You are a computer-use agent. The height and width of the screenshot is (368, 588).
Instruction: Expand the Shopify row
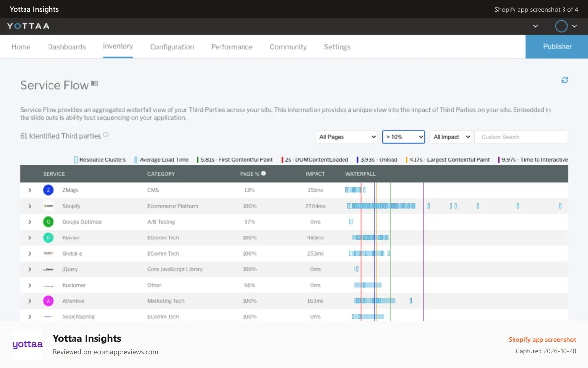point(30,206)
